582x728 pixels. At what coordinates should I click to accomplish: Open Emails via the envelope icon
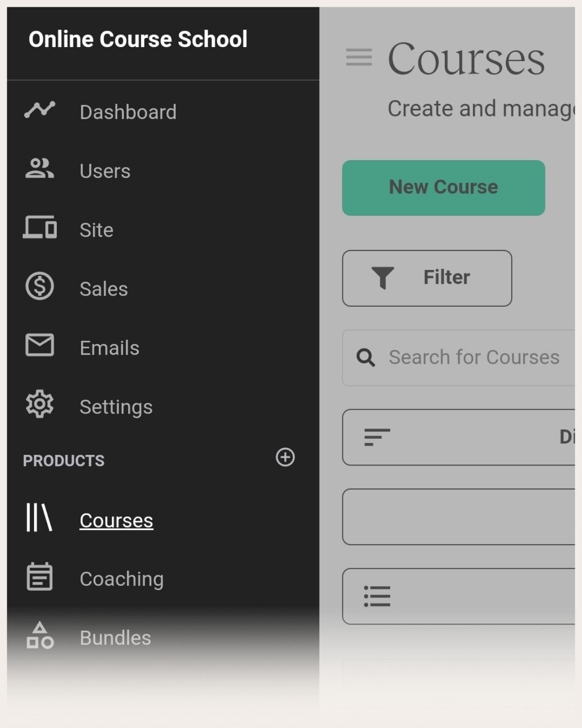[39, 345]
